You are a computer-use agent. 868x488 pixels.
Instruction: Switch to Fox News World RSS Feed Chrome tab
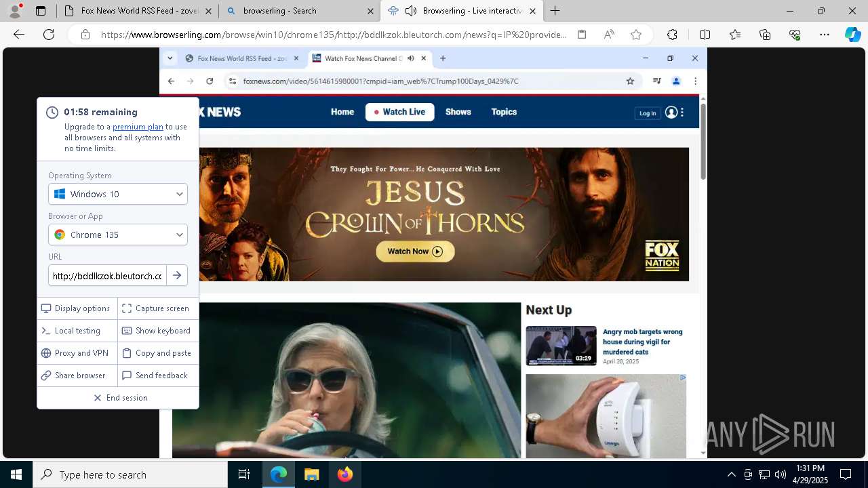pyautogui.click(x=242, y=58)
